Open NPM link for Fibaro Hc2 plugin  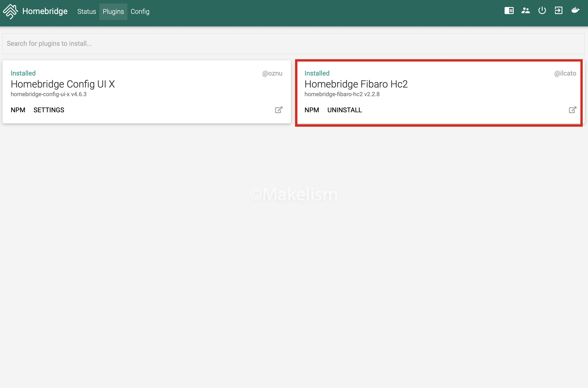tap(312, 110)
